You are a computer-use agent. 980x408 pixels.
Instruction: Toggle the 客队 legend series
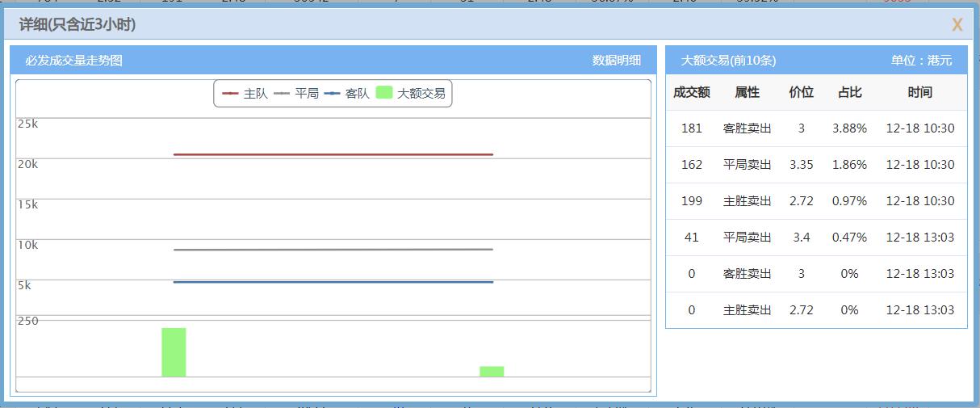pyautogui.click(x=347, y=94)
